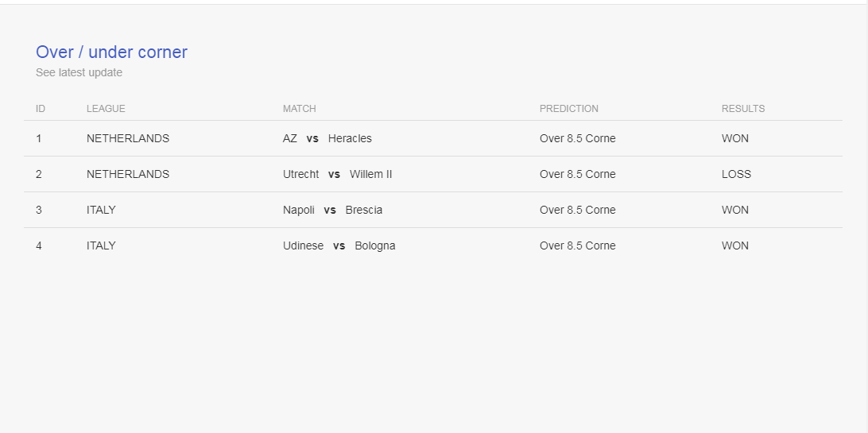Click the See latest update text
The height and width of the screenshot is (433, 868).
click(x=79, y=72)
